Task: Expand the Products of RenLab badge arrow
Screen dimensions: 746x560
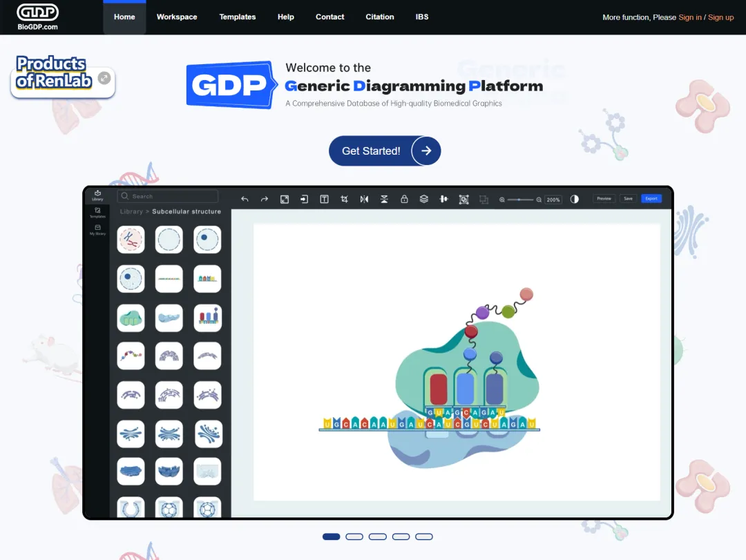Action: tap(104, 78)
